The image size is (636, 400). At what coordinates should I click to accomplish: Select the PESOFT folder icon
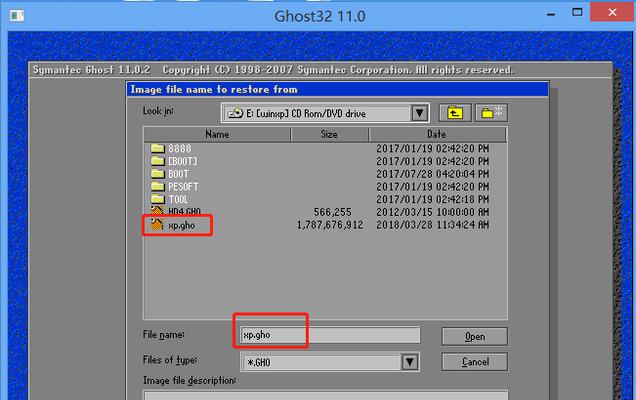157,187
